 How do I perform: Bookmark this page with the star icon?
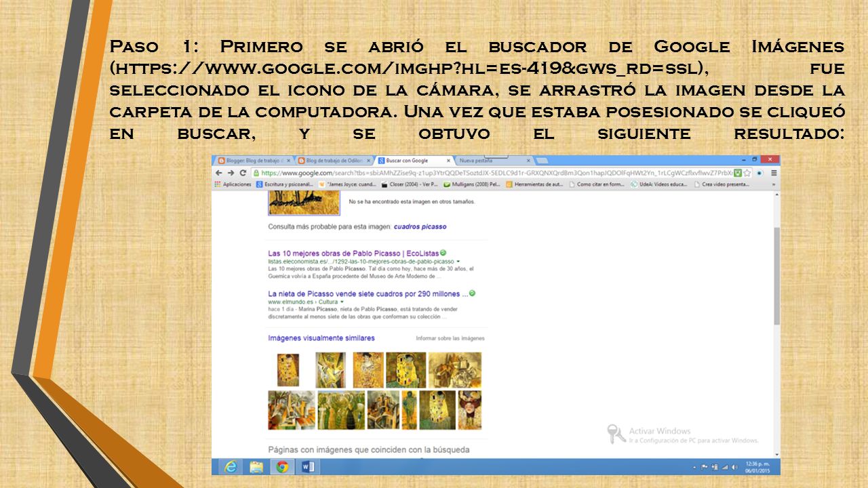coord(747,173)
